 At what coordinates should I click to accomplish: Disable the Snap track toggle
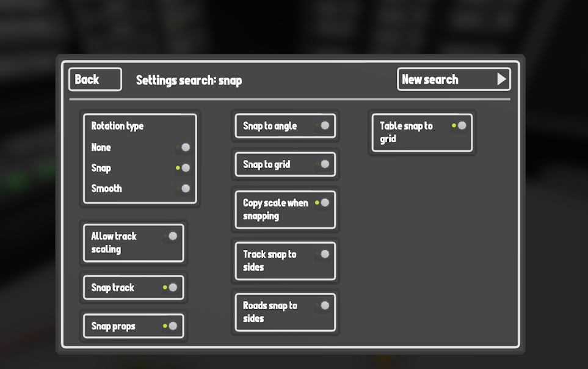172,288
